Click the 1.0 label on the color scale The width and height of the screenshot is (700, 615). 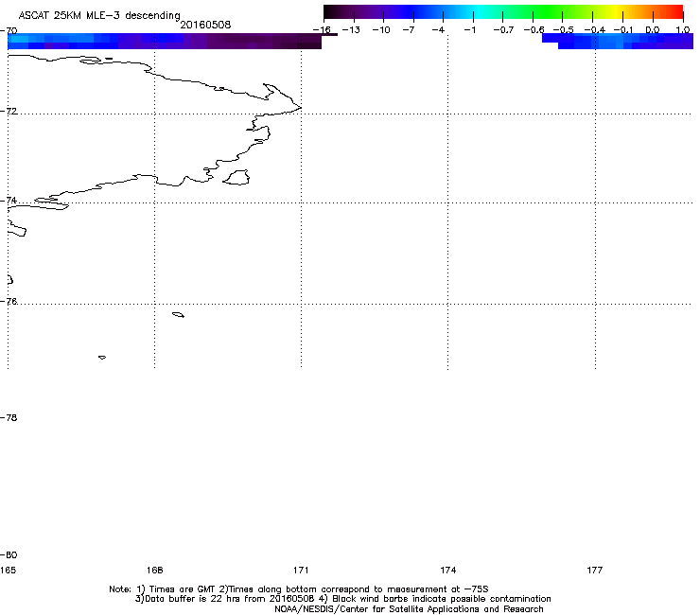pos(683,30)
